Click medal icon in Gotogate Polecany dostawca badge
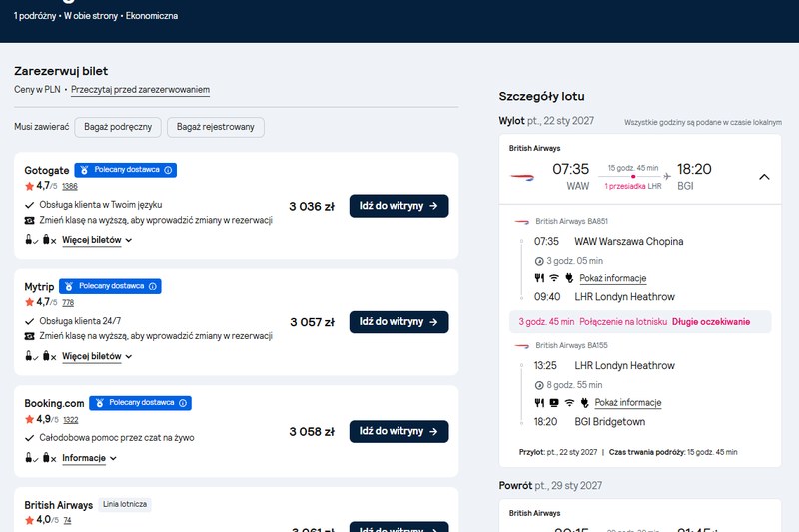799x532 pixels. [85, 170]
